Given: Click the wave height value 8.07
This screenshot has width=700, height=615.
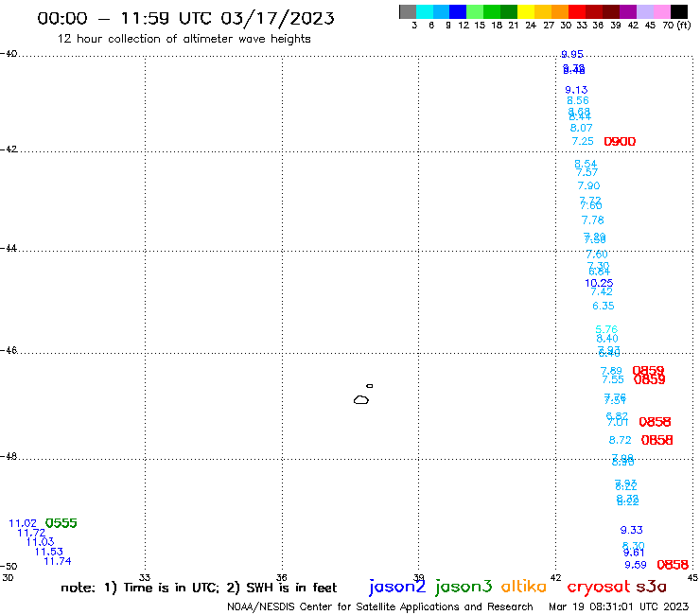Looking at the screenshot, I should click(581, 128).
